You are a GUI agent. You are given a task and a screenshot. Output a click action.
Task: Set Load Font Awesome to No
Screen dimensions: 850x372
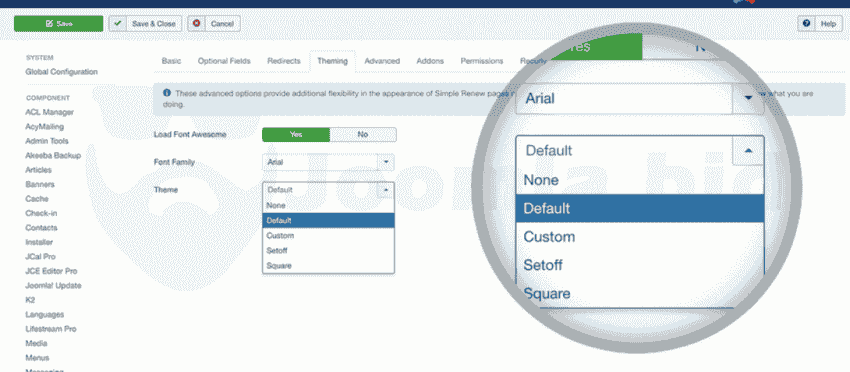(363, 134)
